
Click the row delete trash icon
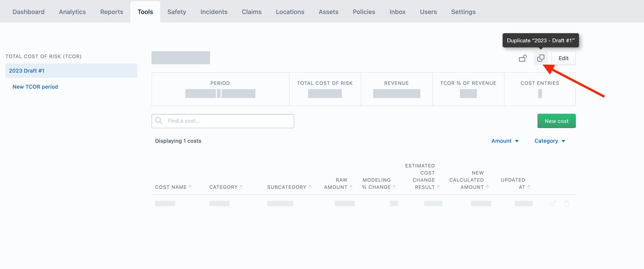click(x=567, y=204)
